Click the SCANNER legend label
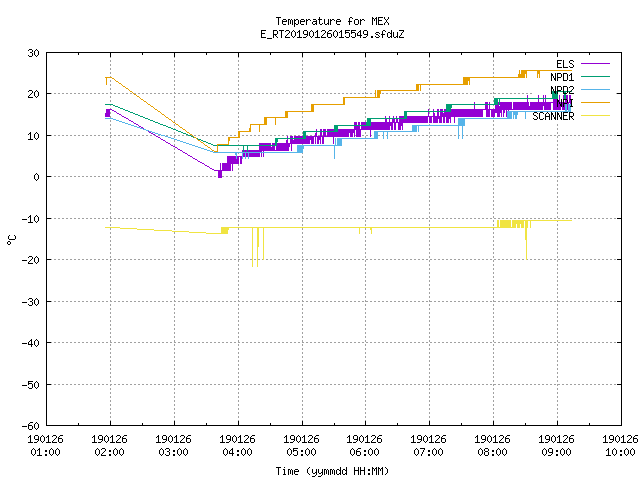The height and width of the screenshot is (480, 640). pyautogui.click(x=553, y=116)
